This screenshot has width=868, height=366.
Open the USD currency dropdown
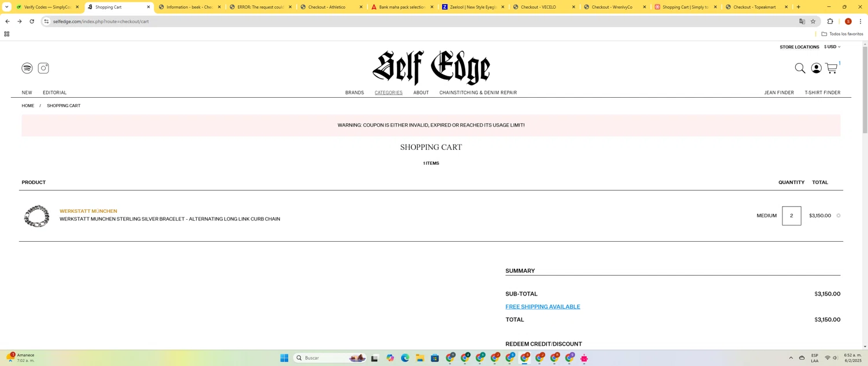[x=832, y=47]
